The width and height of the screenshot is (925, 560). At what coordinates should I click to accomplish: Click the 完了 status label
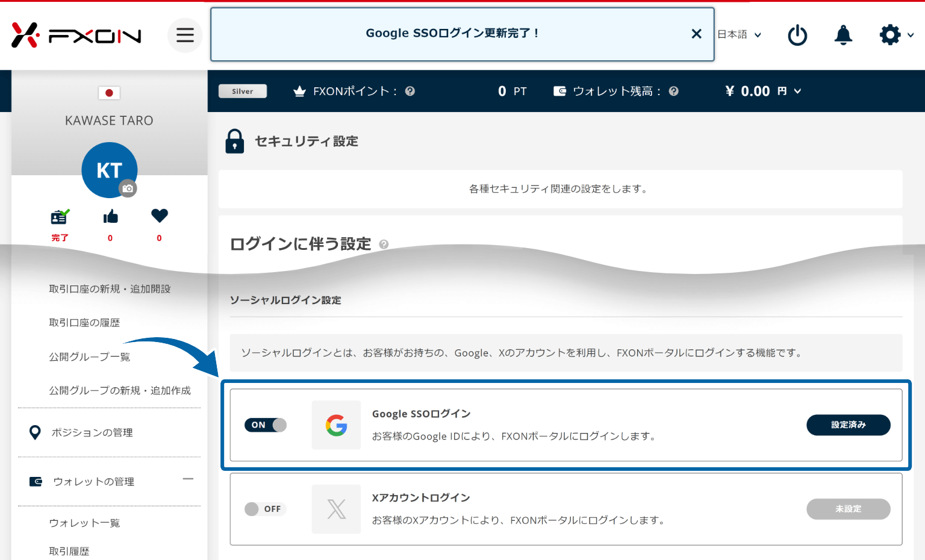pyautogui.click(x=60, y=238)
